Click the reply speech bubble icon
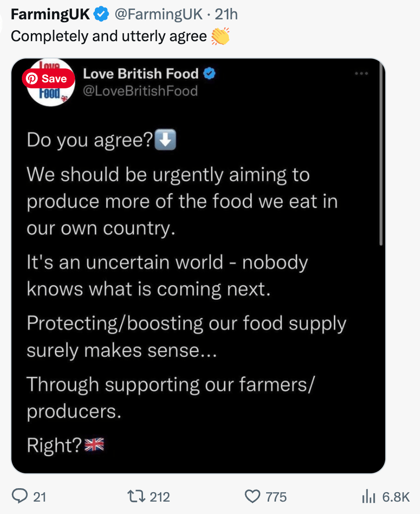 pyautogui.click(x=20, y=496)
